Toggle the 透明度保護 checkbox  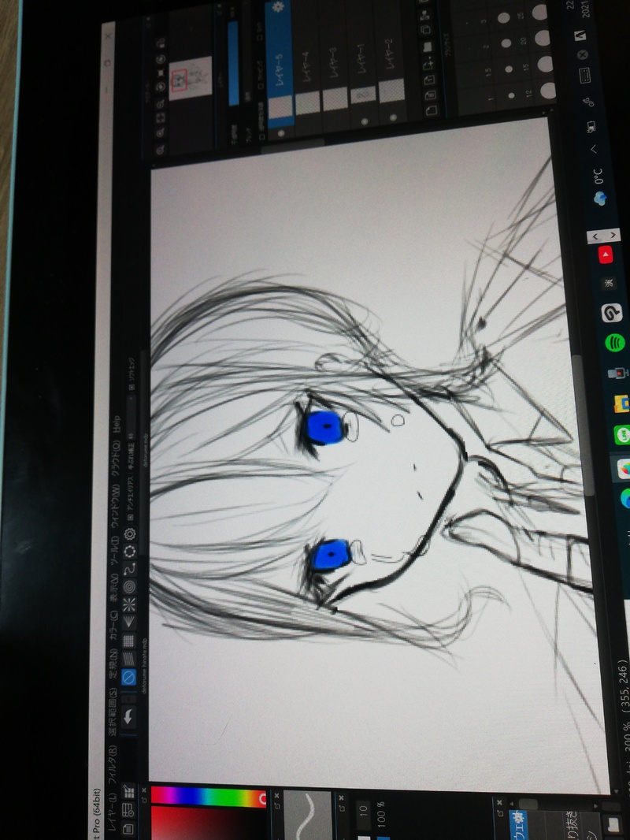coord(261,137)
